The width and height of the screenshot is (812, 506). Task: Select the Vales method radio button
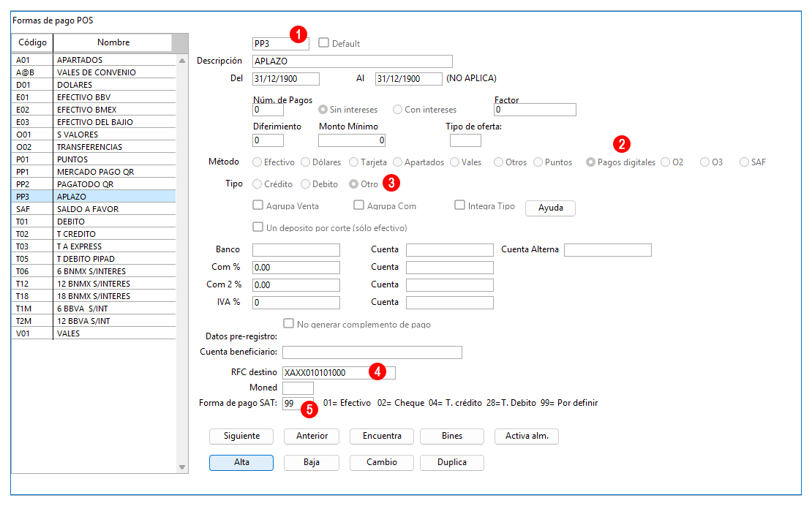pyautogui.click(x=455, y=162)
